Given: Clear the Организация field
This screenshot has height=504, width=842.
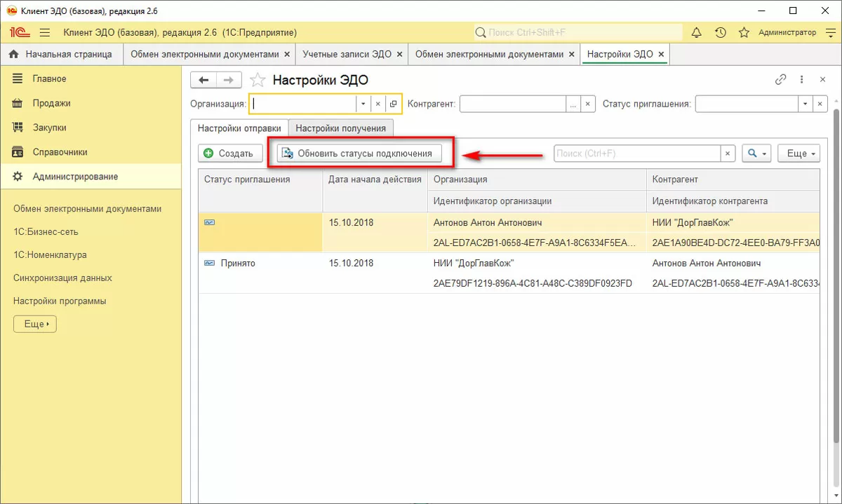Looking at the screenshot, I should (x=377, y=104).
